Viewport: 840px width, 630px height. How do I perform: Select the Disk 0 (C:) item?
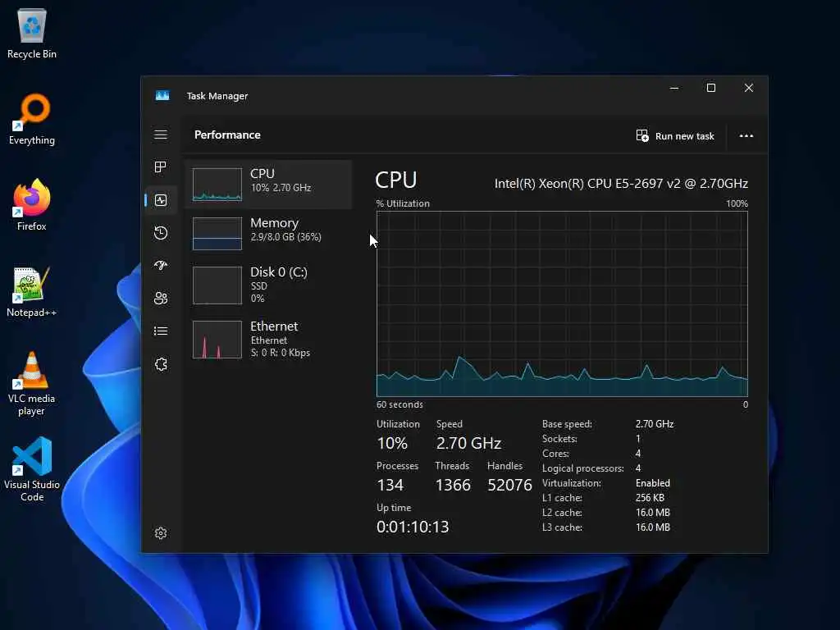(268, 285)
